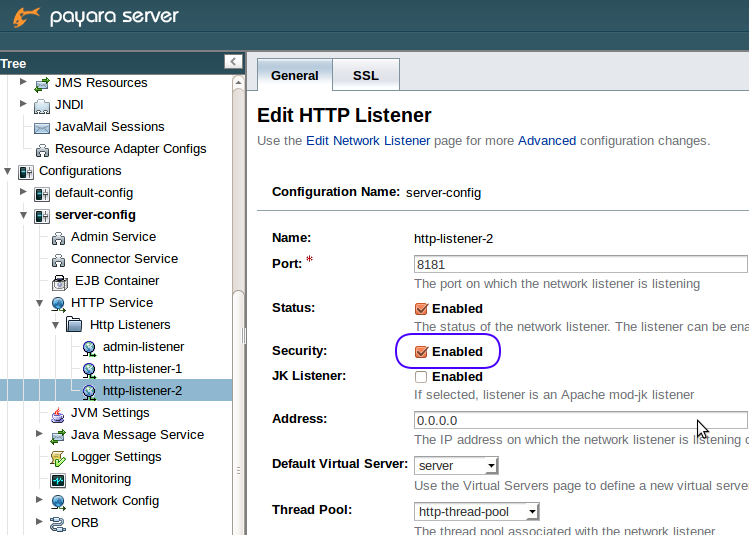Collapse the Http Listeners tree folder
The width and height of the screenshot is (749, 535).
[x=55, y=325]
